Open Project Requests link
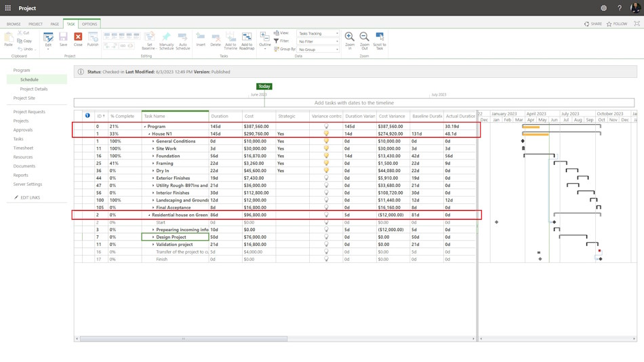Image resolution: width=644 pixels, height=362 pixels. click(29, 112)
